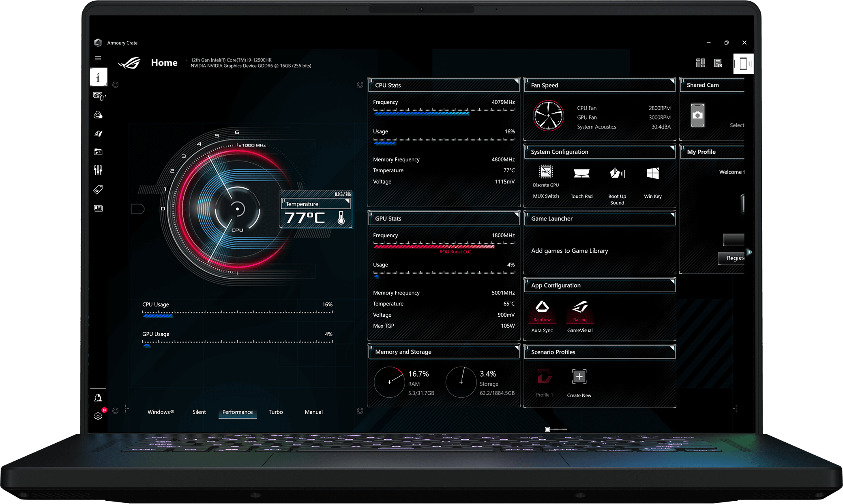Expand the Temperature readout corner arrow
Viewport: 843px width, 504px height.
pos(347,201)
